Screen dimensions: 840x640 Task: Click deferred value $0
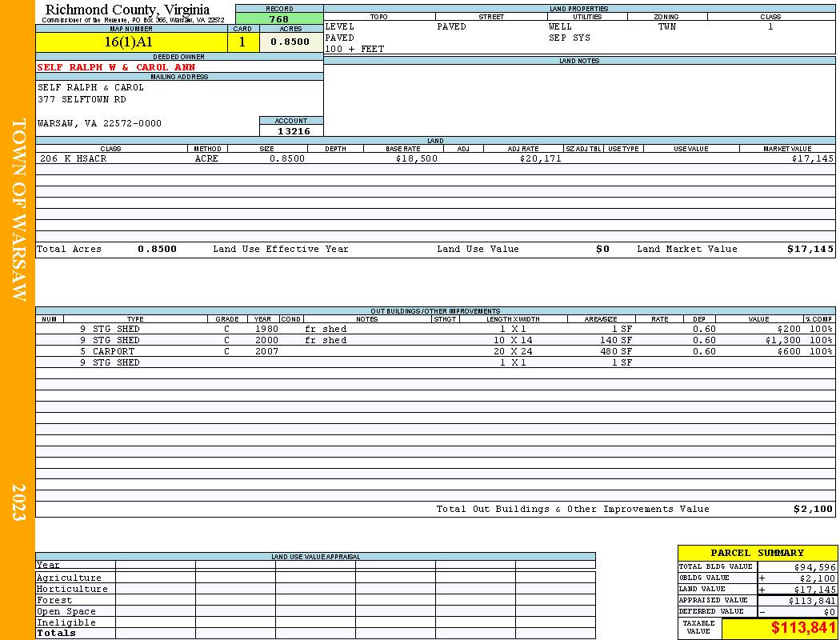830,612
